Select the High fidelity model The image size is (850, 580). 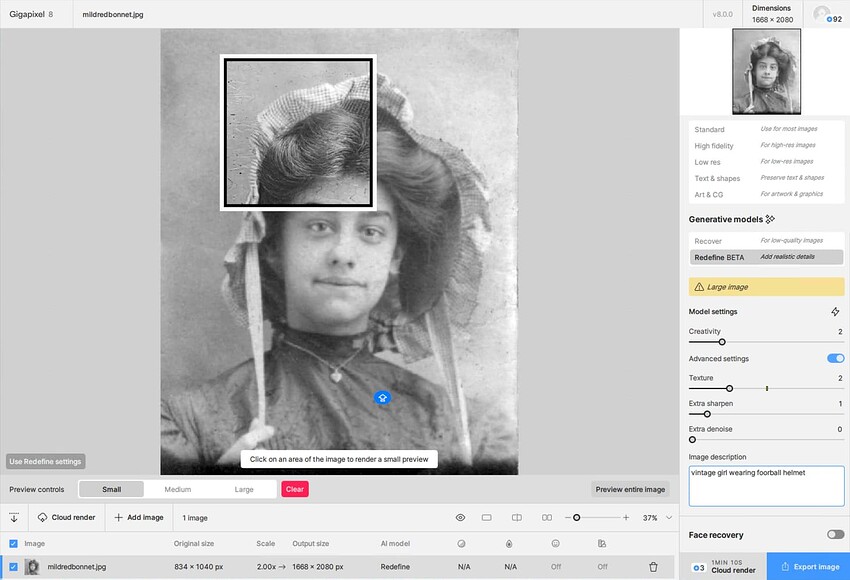(766, 145)
